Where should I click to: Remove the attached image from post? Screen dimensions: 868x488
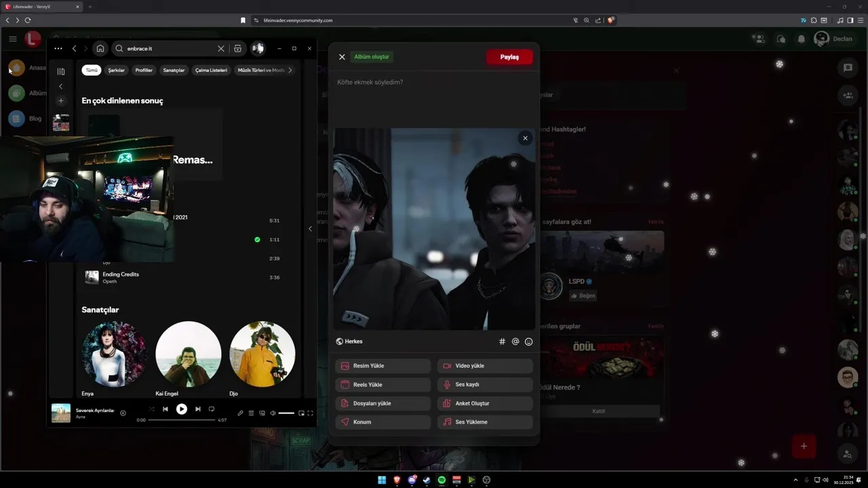coord(525,138)
